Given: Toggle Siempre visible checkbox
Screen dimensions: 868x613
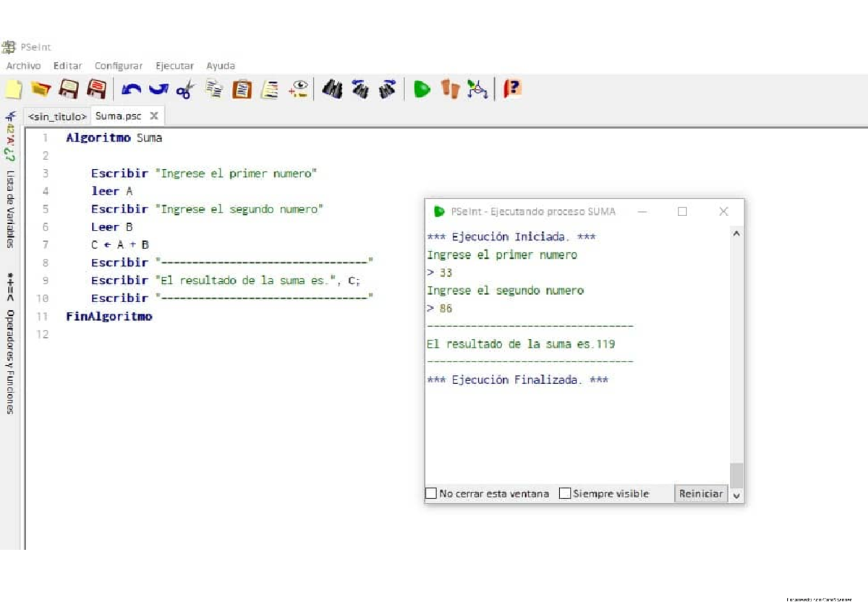Looking at the screenshot, I should tap(565, 494).
